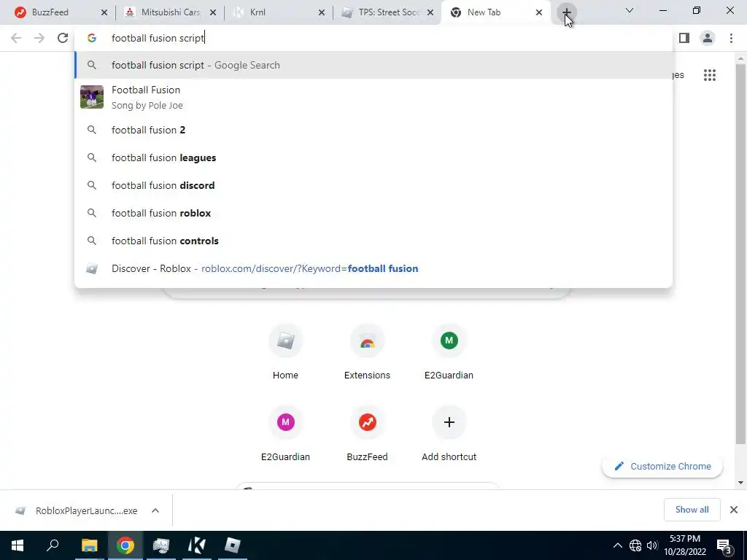
Task: Close the downloads bar
Action: (734, 510)
